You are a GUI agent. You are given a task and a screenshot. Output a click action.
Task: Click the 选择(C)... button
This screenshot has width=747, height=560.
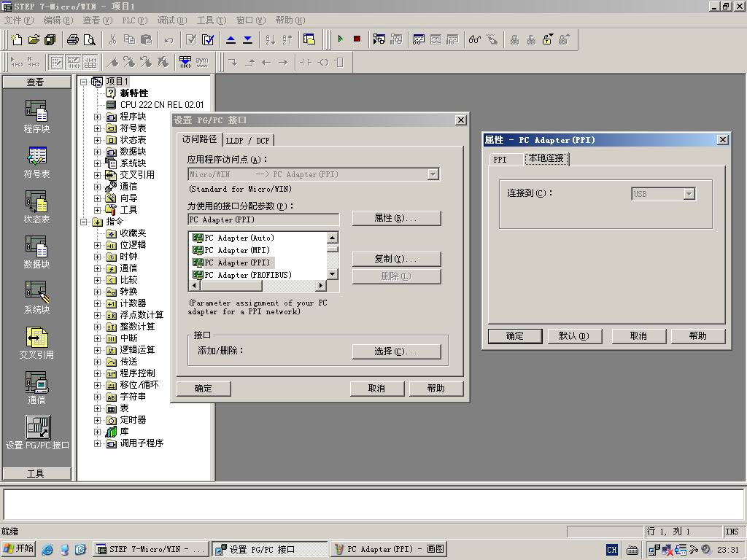click(x=396, y=351)
